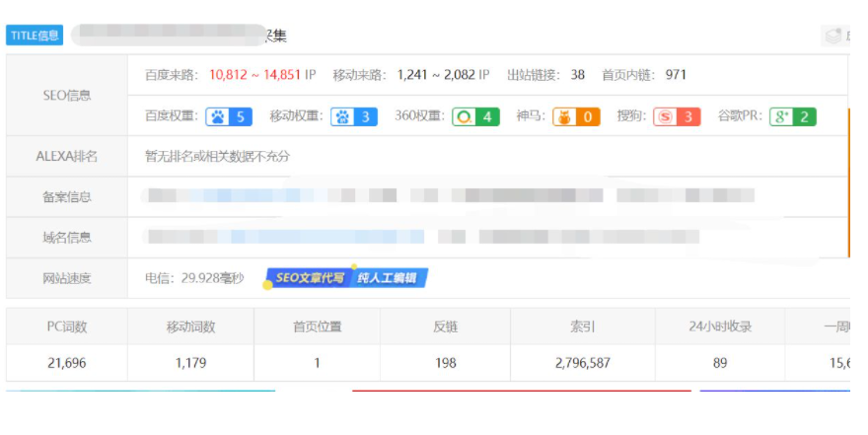This screenshot has height=435, width=868.
Task: Click the 出站链接 label
Action: pyautogui.click(x=533, y=75)
